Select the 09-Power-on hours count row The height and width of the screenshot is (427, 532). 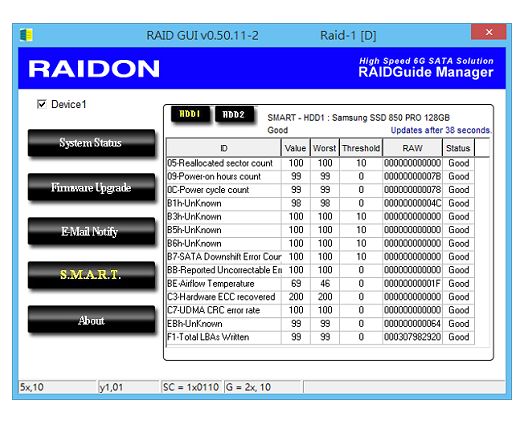pyautogui.click(x=320, y=176)
